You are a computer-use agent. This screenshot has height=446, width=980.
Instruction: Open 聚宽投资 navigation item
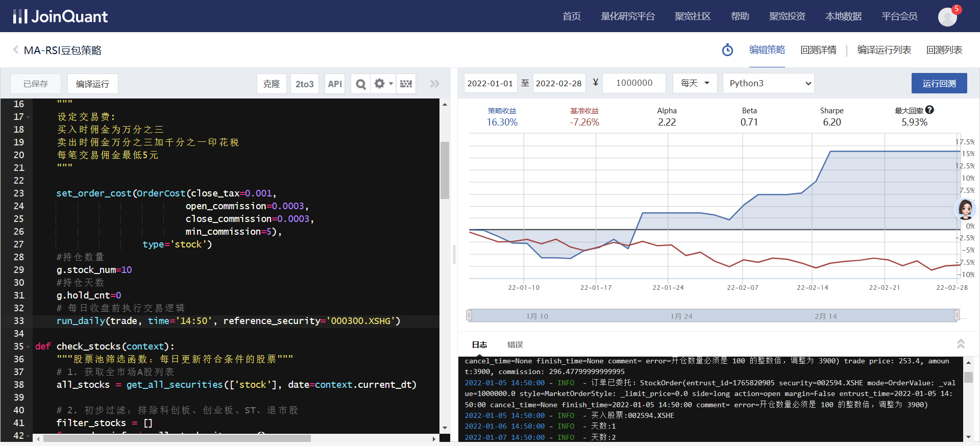pyautogui.click(x=787, y=16)
